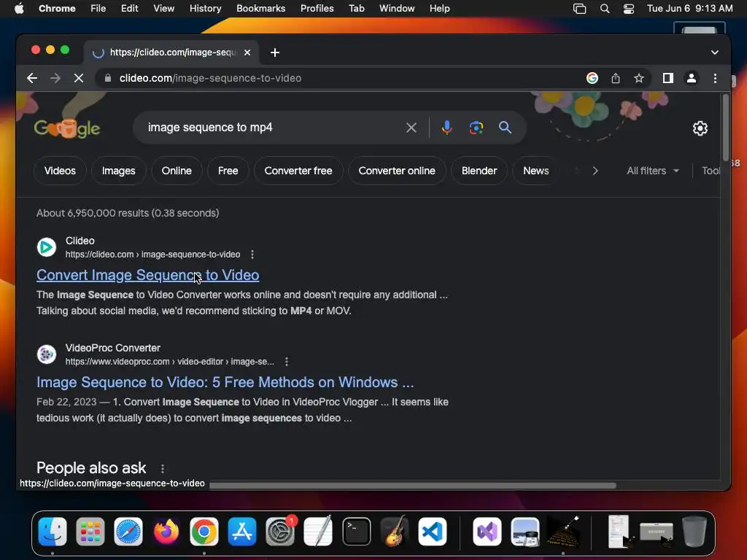Launch Visual Studio Code from Dock

(x=433, y=532)
